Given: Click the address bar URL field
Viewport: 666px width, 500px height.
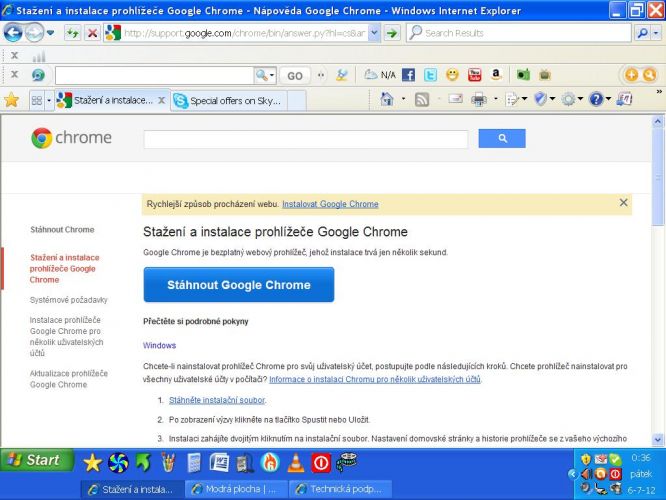Looking at the screenshot, I should point(244,33).
